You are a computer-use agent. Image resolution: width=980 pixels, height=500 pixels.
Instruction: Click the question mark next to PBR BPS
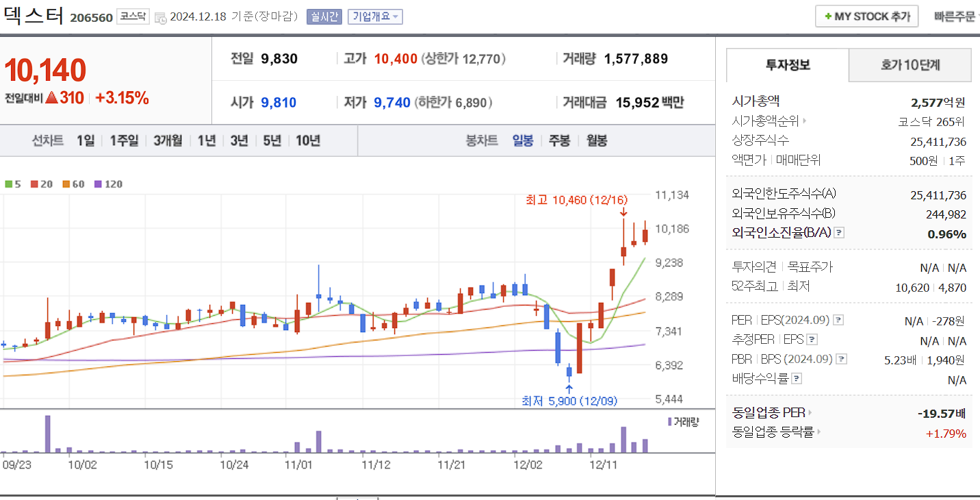click(842, 358)
